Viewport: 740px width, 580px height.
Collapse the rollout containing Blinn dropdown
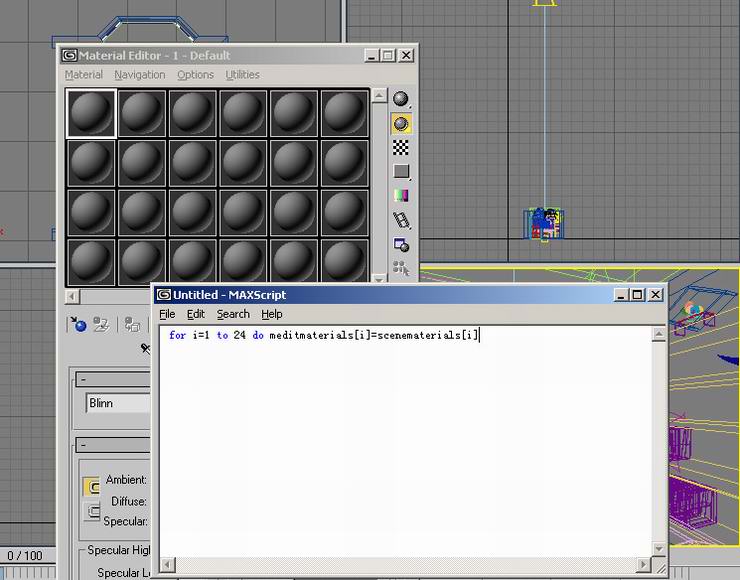click(113, 379)
